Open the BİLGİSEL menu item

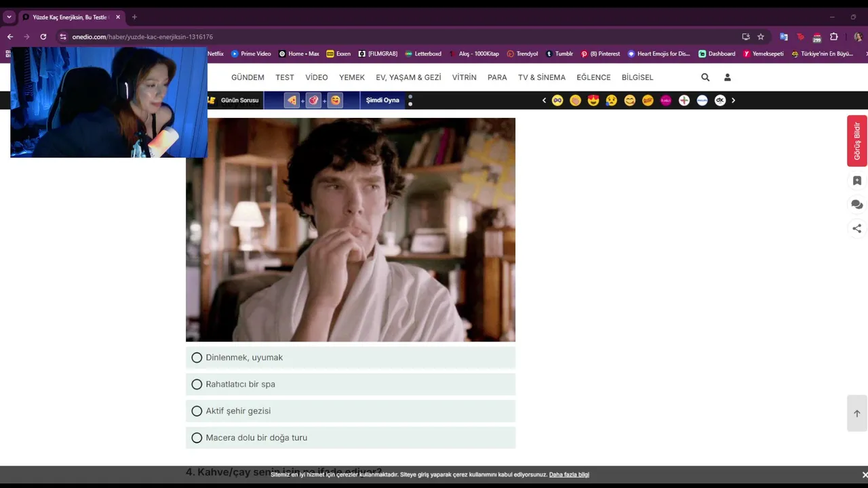pyautogui.click(x=637, y=77)
